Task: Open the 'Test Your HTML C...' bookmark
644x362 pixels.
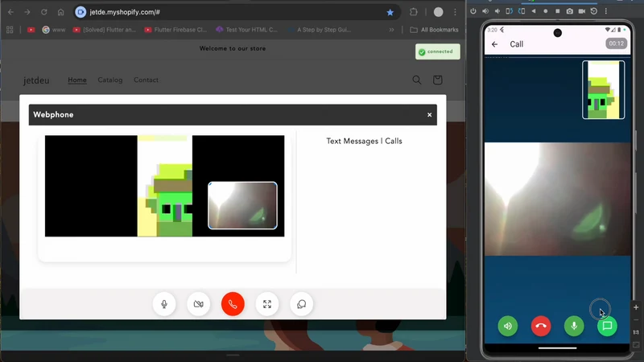Action: click(x=246, y=30)
